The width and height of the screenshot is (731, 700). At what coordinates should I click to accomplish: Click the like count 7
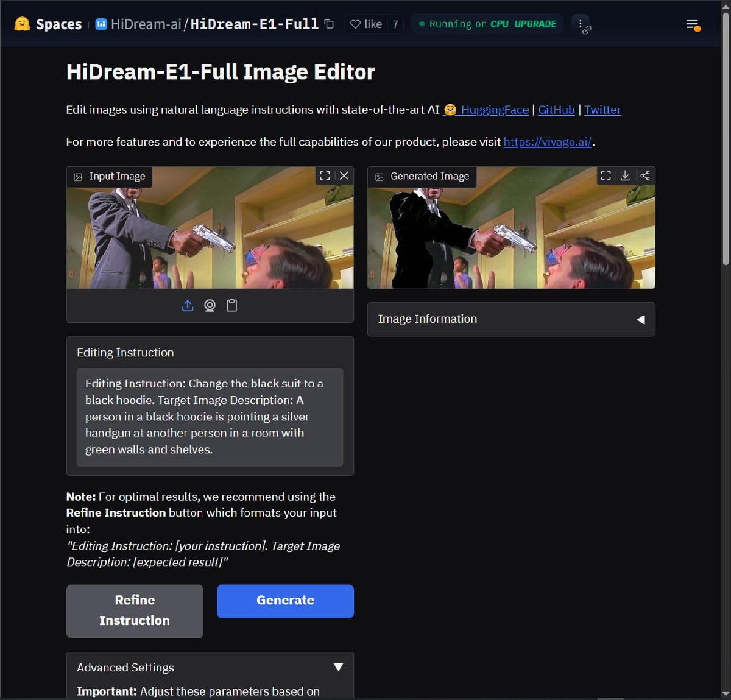coord(395,24)
